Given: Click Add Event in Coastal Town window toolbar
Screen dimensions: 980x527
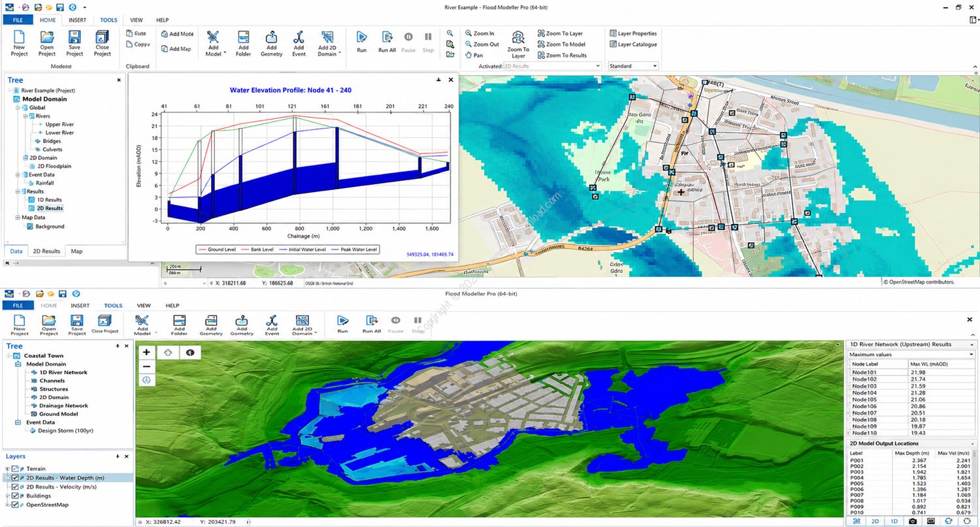Looking at the screenshot, I should (272, 325).
